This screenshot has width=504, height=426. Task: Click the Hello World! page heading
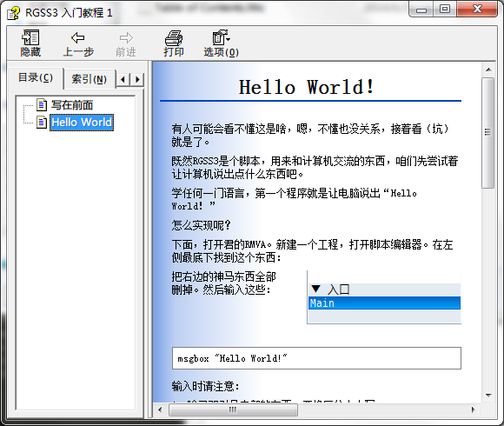(x=306, y=87)
